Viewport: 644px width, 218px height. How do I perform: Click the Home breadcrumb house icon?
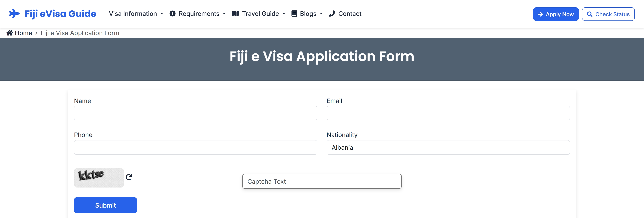[x=9, y=33]
